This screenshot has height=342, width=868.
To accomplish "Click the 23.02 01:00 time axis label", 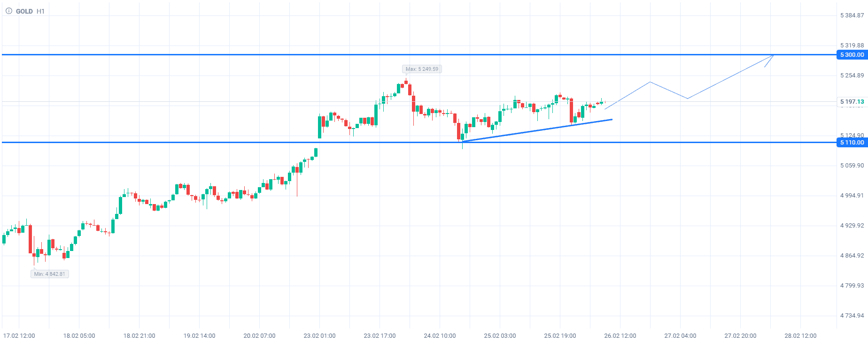I will tap(319, 336).
